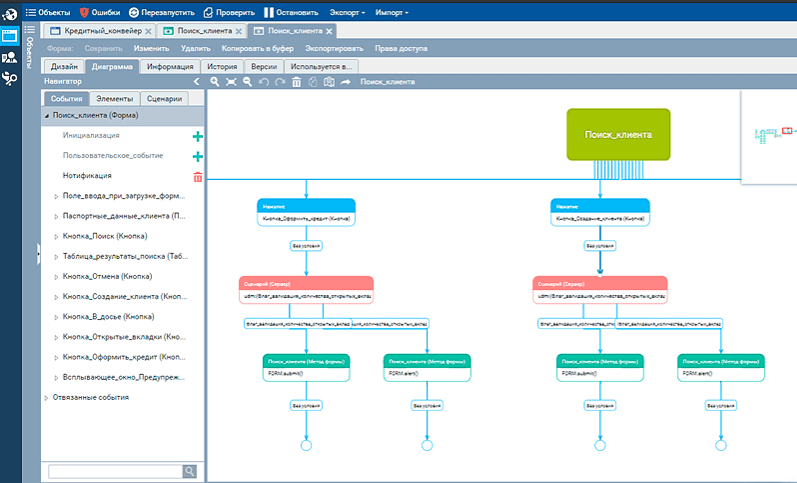Click the disabled Сохранить action
797x483 pixels.
click(x=104, y=48)
